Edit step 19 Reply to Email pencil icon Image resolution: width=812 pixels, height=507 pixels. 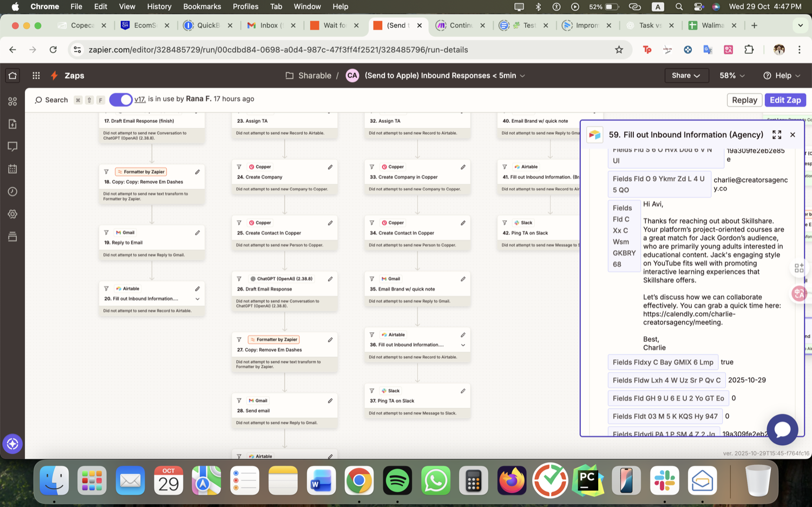[198, 233]
